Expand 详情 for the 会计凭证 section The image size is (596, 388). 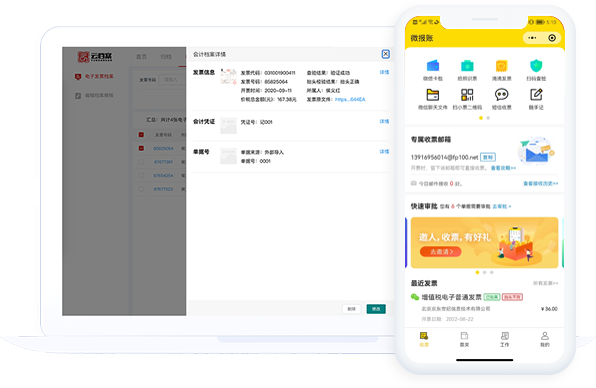(x=384, y=122)
